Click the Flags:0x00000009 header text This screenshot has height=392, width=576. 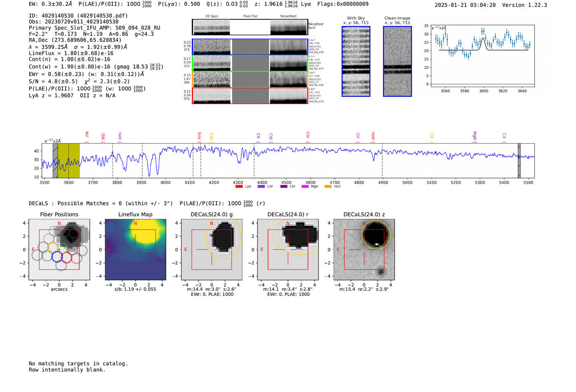click(x=343, y=4)
